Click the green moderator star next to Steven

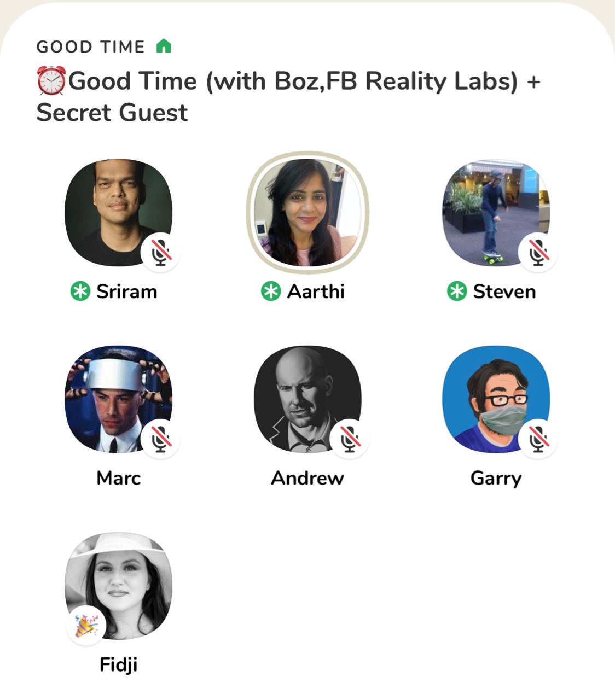tap(457, 291)
